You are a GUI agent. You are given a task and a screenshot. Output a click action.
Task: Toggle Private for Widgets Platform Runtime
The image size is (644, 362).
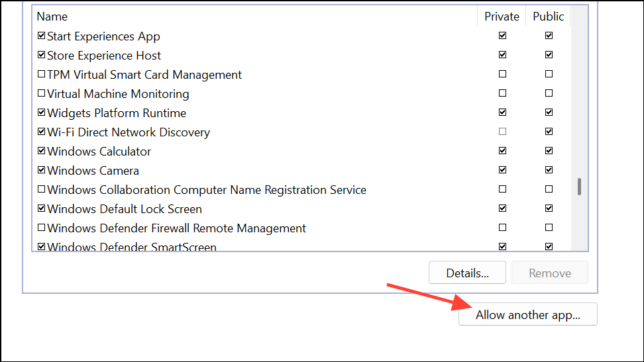click(x=502, y=112)
